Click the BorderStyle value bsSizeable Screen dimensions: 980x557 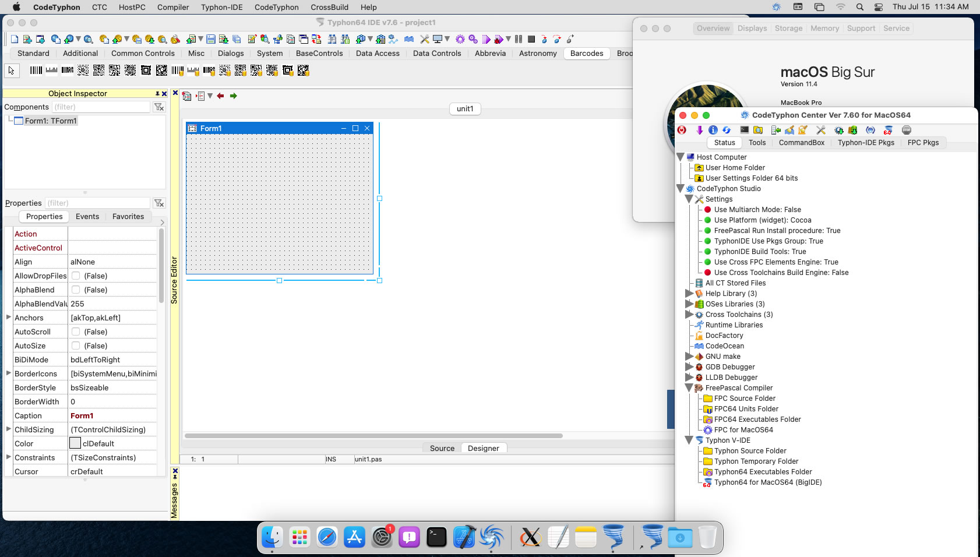[x=90, y=387]
